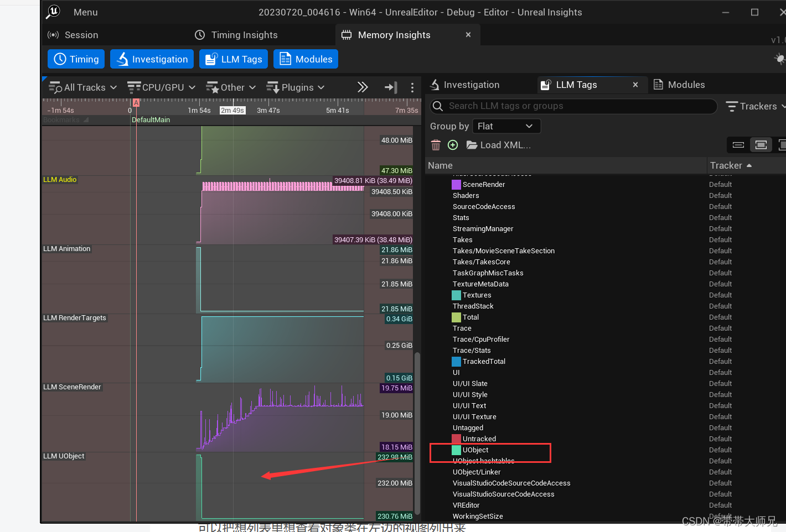
Task: Toggle the Modules toolbar button
Action: point(306,59)
